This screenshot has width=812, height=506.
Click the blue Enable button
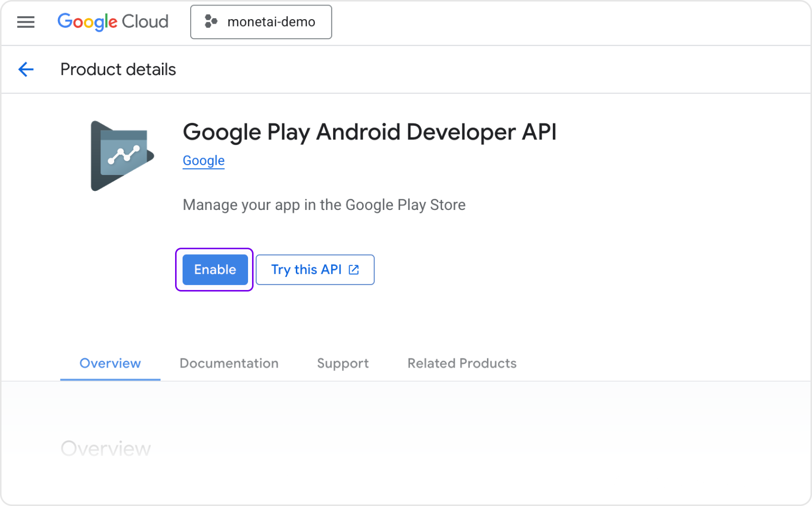(x=215, y=270)
